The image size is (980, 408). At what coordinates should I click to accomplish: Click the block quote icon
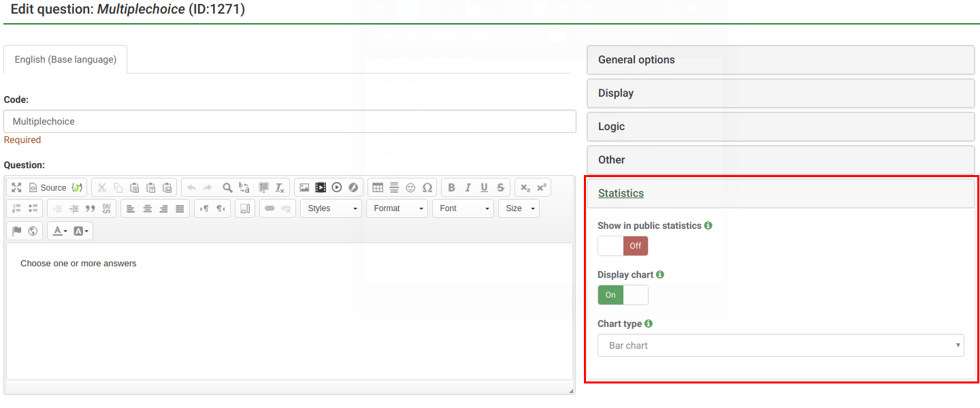pyautogui.click(x=90, y=208)
